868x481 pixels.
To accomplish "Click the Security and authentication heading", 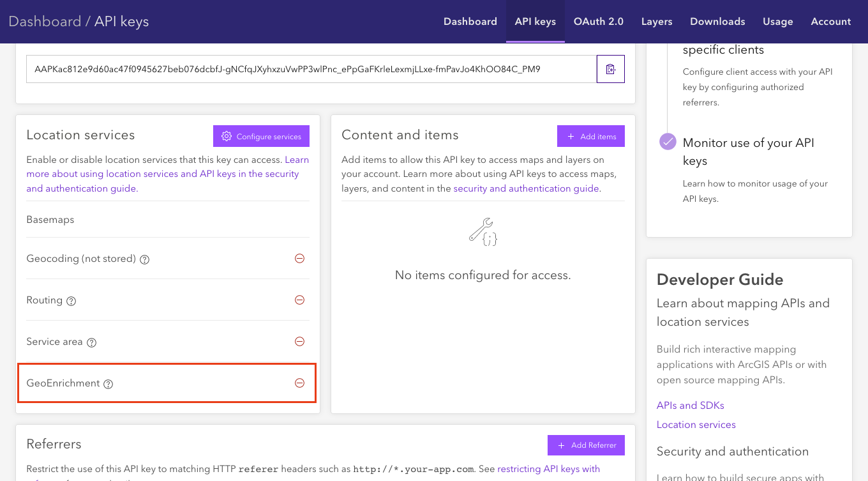I will 733,452.
